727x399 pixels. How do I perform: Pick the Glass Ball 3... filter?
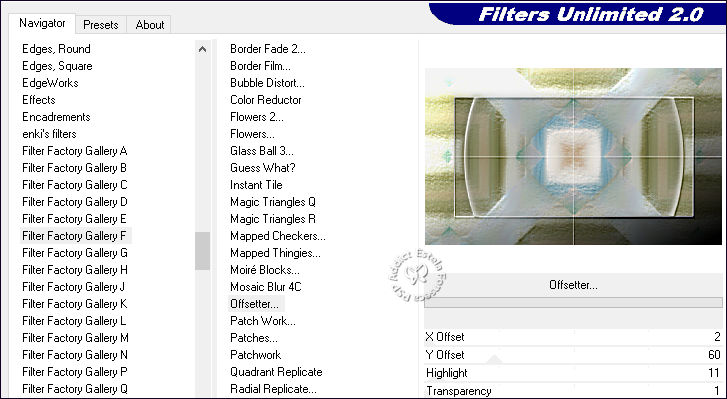click(x=262, y=151)
